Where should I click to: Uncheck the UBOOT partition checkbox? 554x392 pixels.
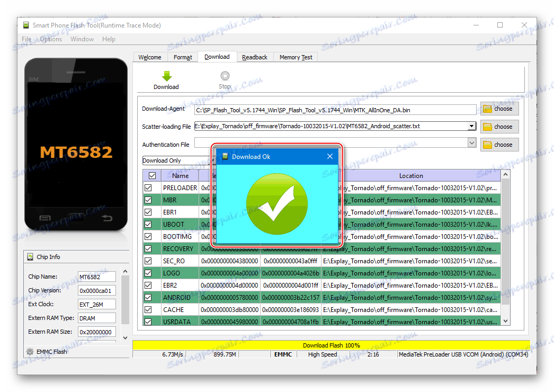coord(148,225)
